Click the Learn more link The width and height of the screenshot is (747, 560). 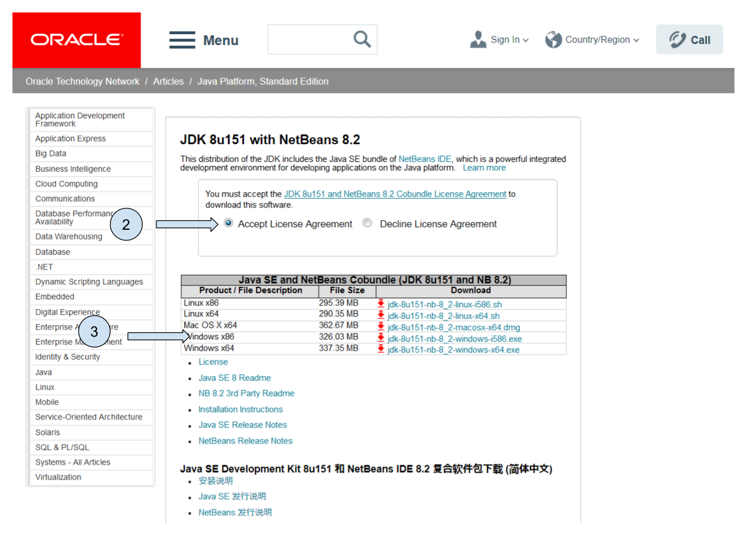tap(484, 168)
